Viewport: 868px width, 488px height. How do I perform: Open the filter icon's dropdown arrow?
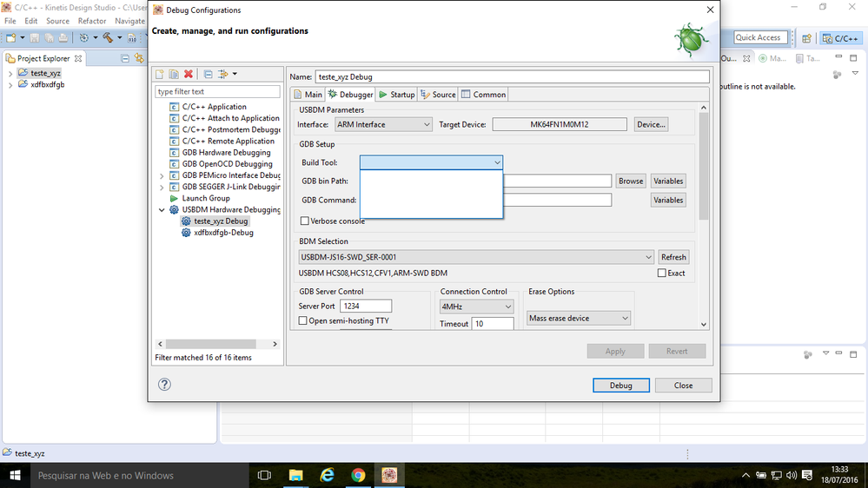235,74
